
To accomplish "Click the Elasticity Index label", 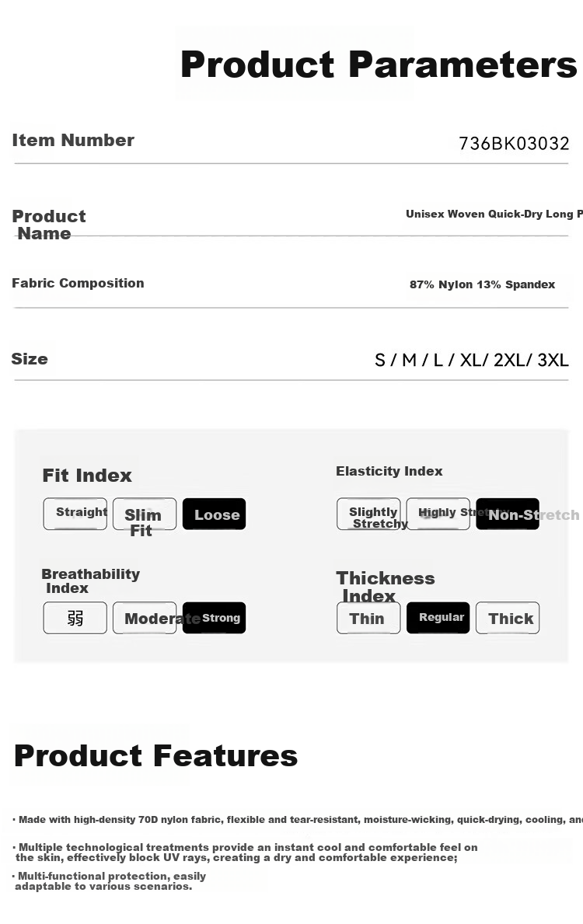I will click(x=389, y=471).
